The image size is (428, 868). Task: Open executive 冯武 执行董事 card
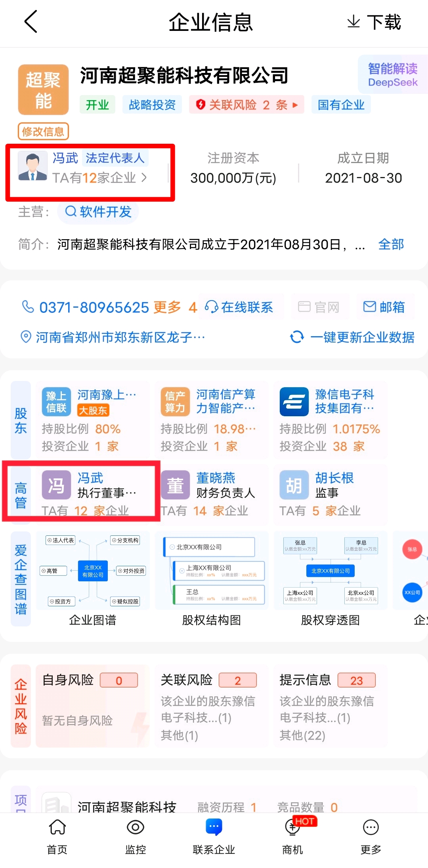pyautogui.click(x=92, y=495)
